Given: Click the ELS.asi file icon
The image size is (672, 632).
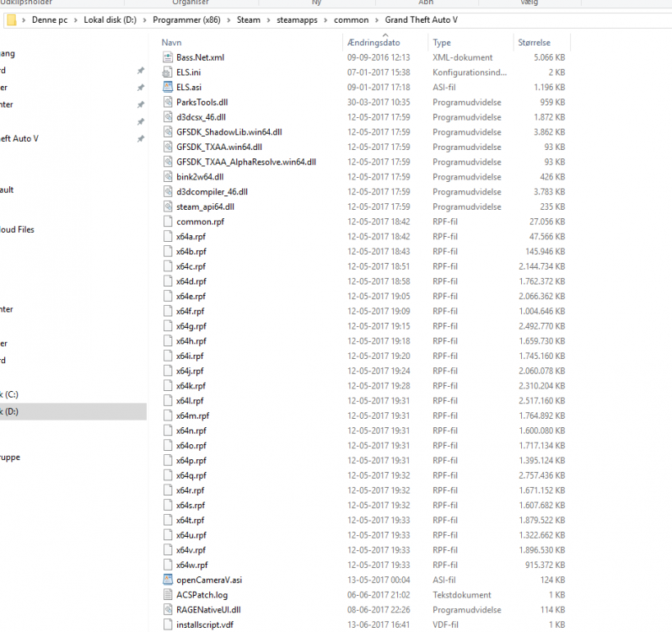Looking at the screenshot, I should click(168, 87).
